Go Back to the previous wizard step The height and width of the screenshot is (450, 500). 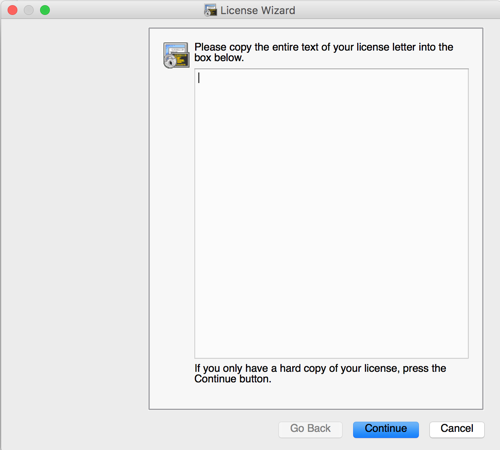pyautogui.click(x=310, y=429)
